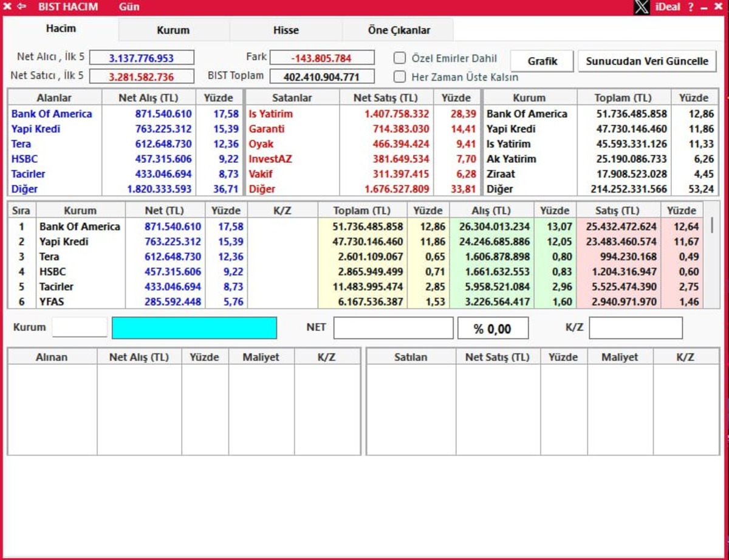Focus the NET value field
This screenshot has width=729, height=560.
(393, 328)
